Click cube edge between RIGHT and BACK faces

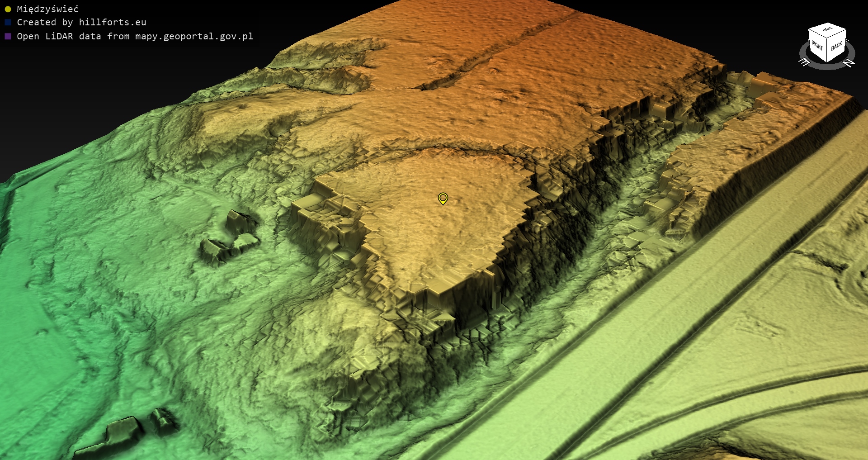coord(827,50)
